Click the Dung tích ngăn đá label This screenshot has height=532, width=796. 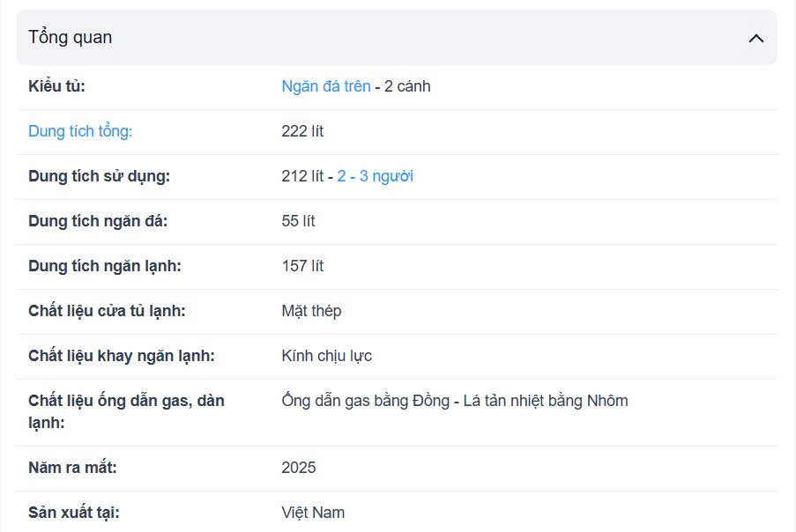coord(98,221)
